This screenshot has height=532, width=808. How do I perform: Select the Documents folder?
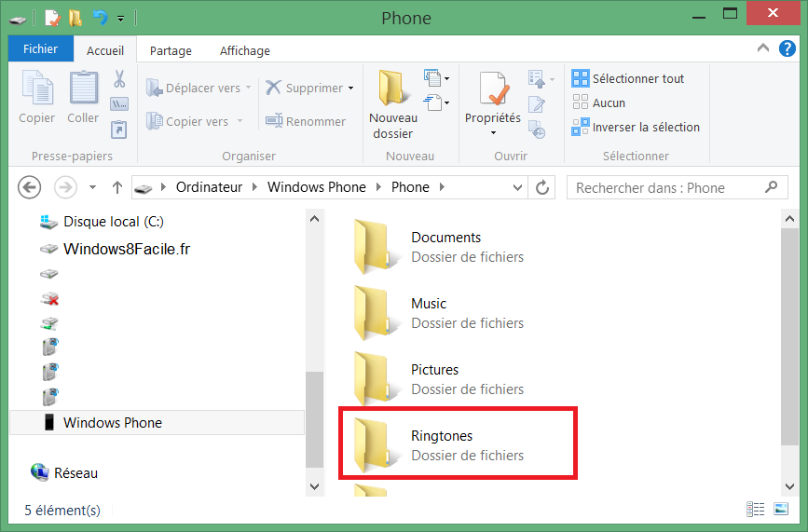[440, 247]
